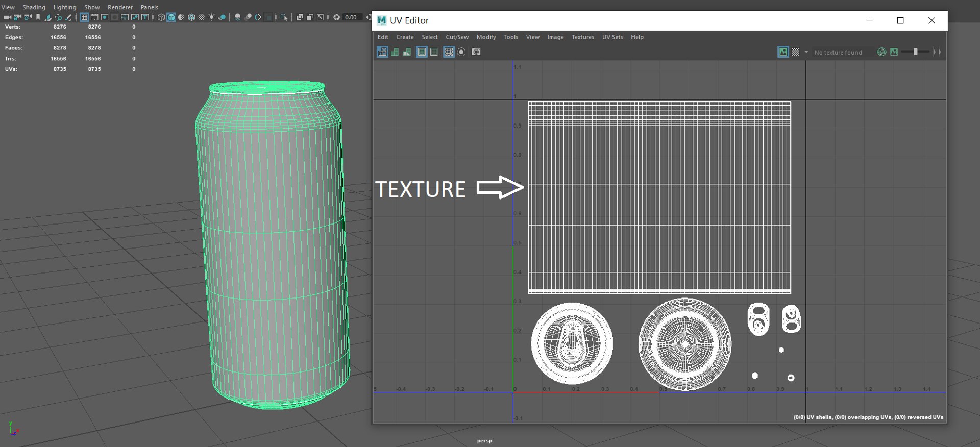Image resolution: width=980 pixels, height=447 pixels.
Task: Toggle the viewport grid display
Action: pos(84,17)
